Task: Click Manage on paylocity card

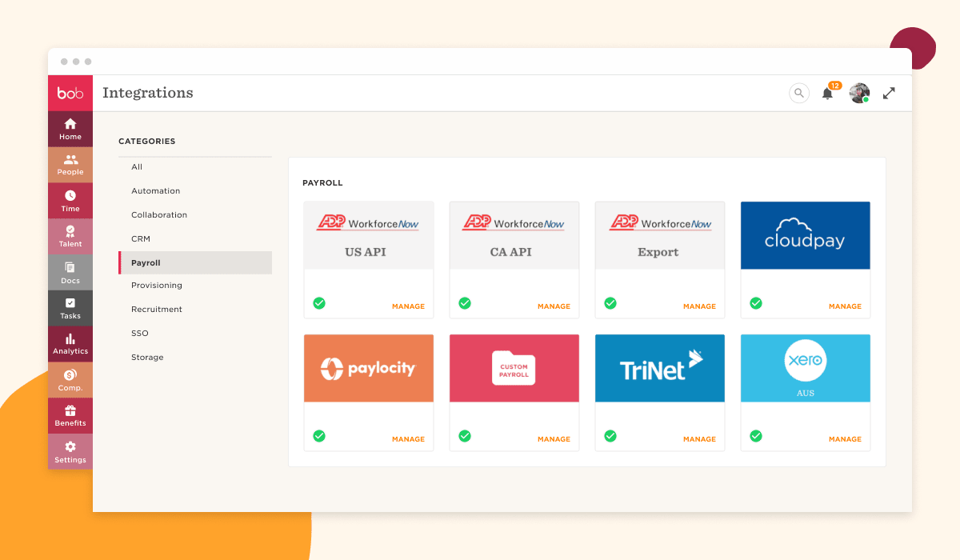Action: pos(408,439)
